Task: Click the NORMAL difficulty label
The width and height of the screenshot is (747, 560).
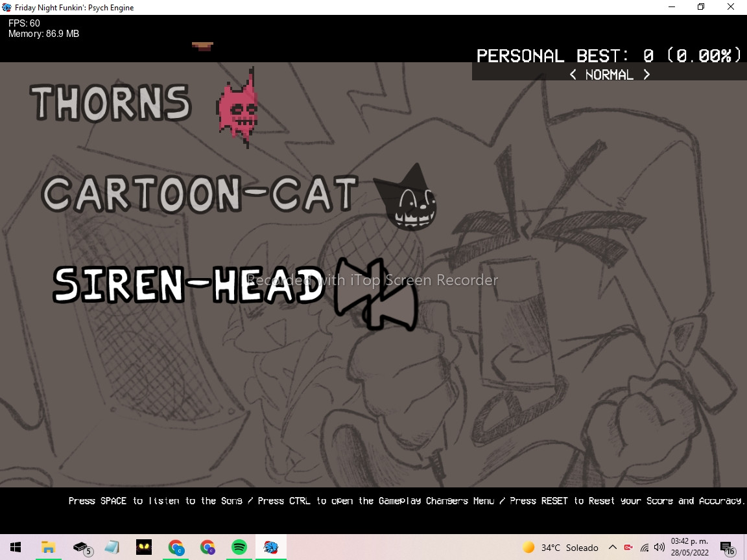Action: (x=610, y=75)
